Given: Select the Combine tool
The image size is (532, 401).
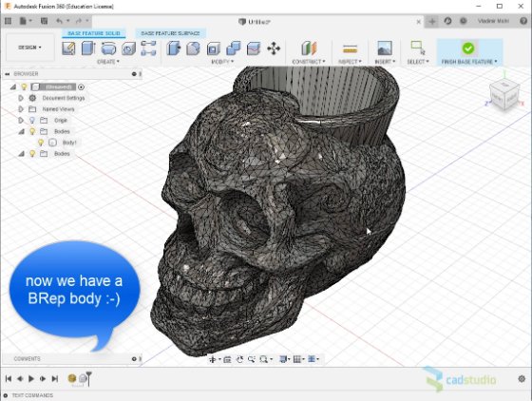Looking at the screenshot, I should (234, 48).
